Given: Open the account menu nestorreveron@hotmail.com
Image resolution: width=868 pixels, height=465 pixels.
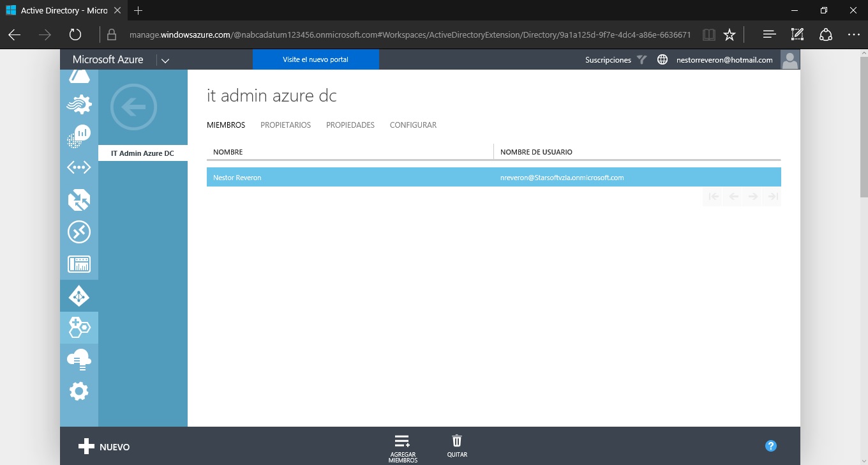Looking at the screenshot, I should point(724,60).
